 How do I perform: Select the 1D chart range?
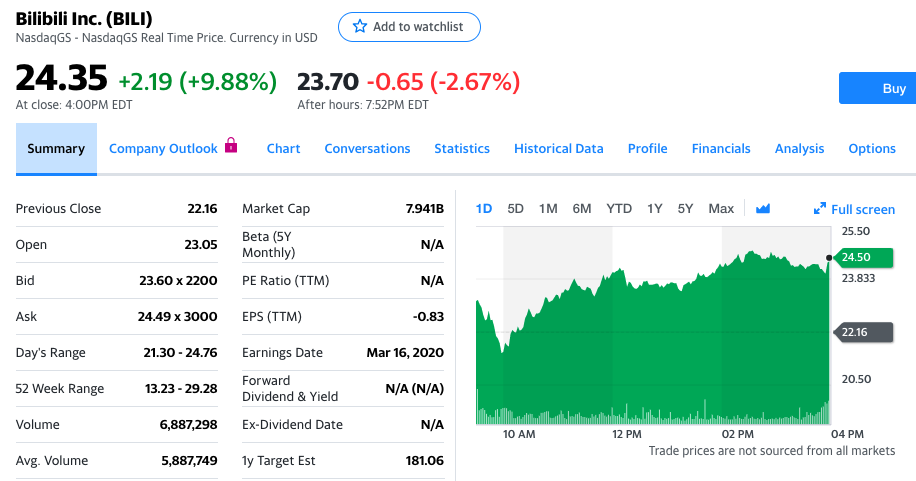pos(484,209)
